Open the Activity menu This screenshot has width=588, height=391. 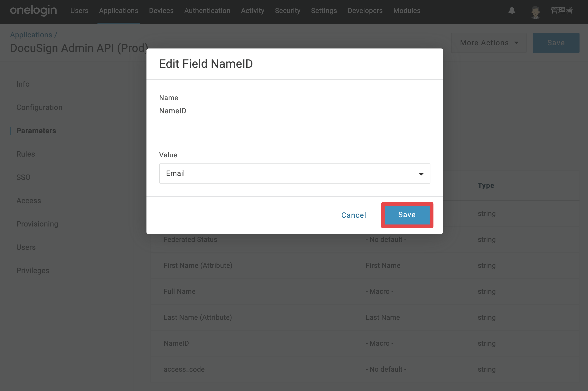253,11
